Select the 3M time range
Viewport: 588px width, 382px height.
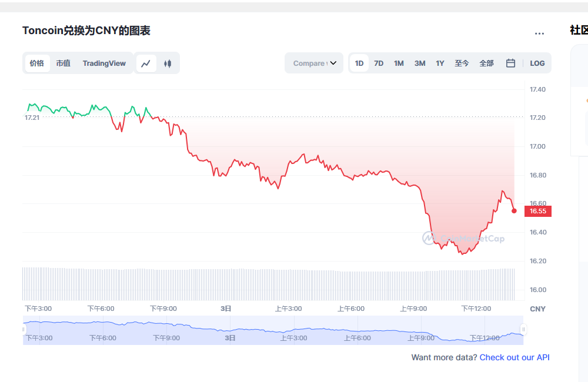point(420,63)
